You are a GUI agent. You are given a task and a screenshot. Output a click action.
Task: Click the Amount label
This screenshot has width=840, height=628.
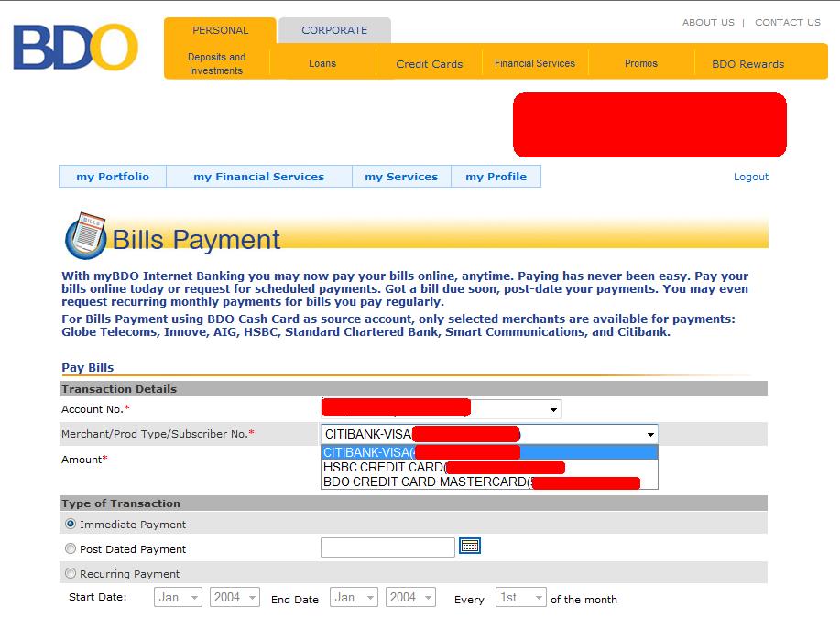(84, 460)
